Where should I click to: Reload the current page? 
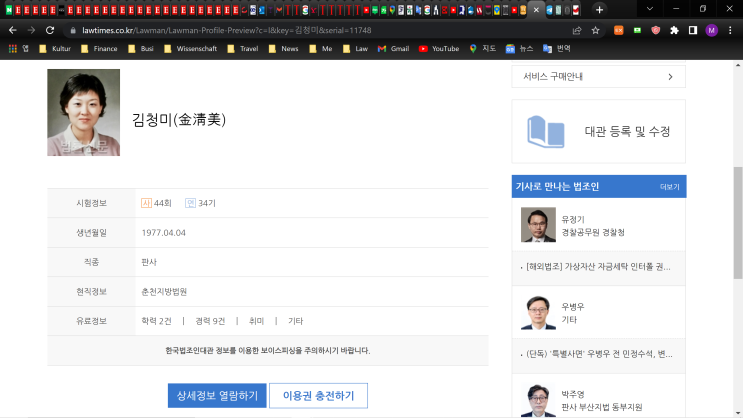[x=50, y=30]
